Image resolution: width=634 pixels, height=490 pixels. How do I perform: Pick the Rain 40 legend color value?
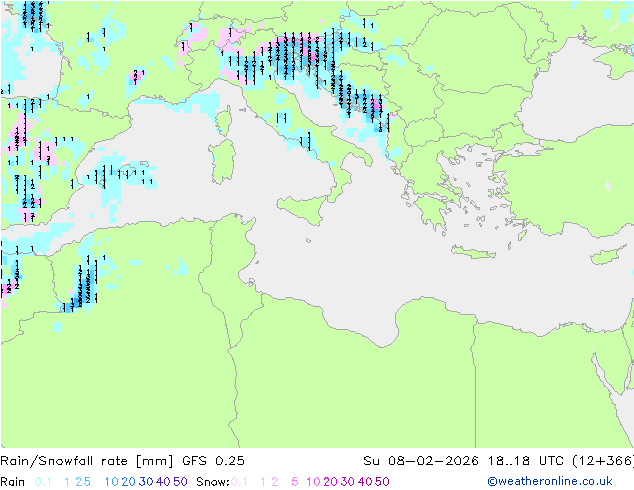163,482
